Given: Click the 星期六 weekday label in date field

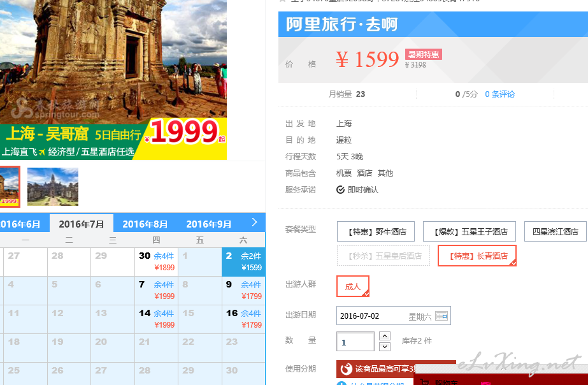Looking at the screenshot, I should click(x=420, y=317).
